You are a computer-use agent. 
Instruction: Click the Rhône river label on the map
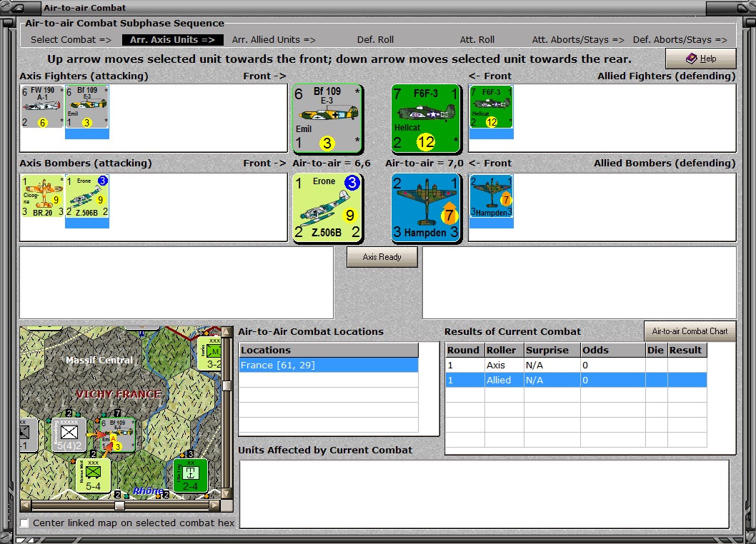pos(148,490)
